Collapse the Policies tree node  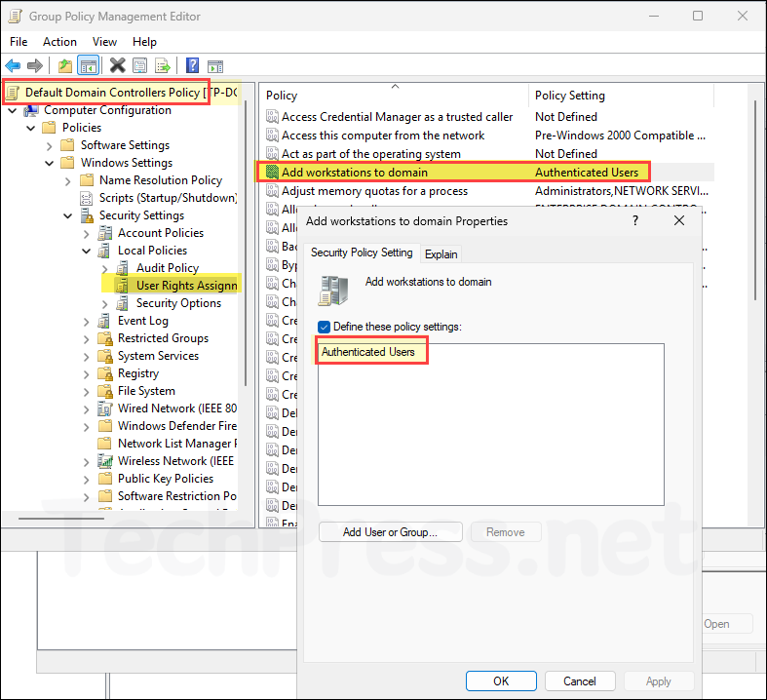click(30, 128)
